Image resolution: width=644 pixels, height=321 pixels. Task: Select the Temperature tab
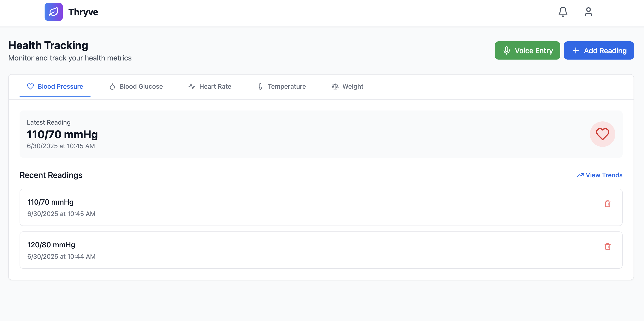point(282,86)
